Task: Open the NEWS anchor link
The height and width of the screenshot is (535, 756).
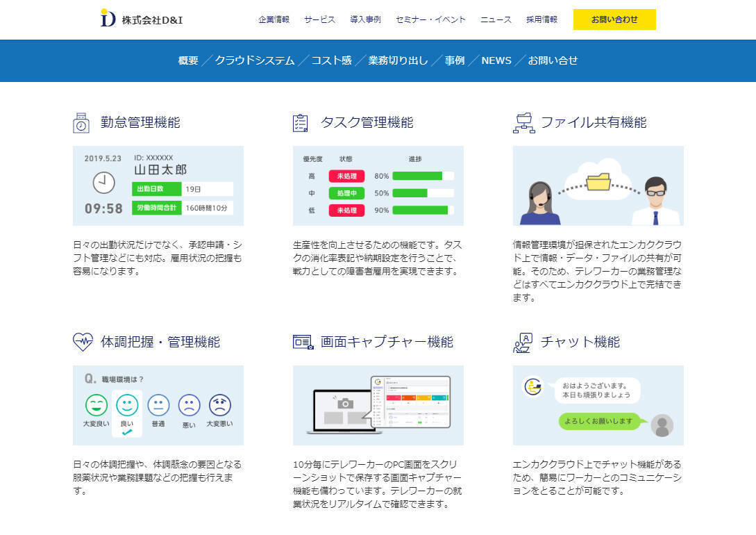Action: (496, 60)
